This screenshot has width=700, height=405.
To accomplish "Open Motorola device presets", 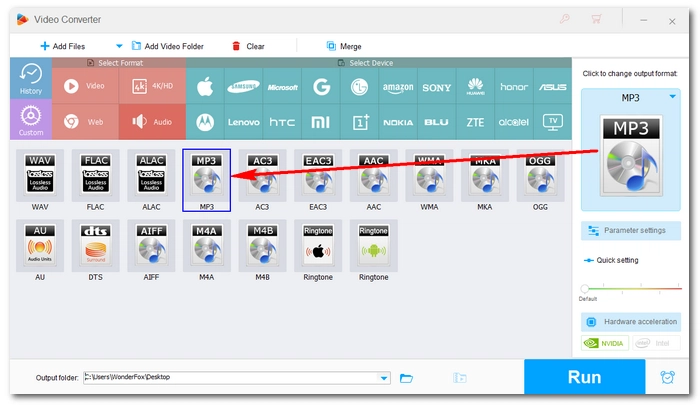I will point(205,122).
